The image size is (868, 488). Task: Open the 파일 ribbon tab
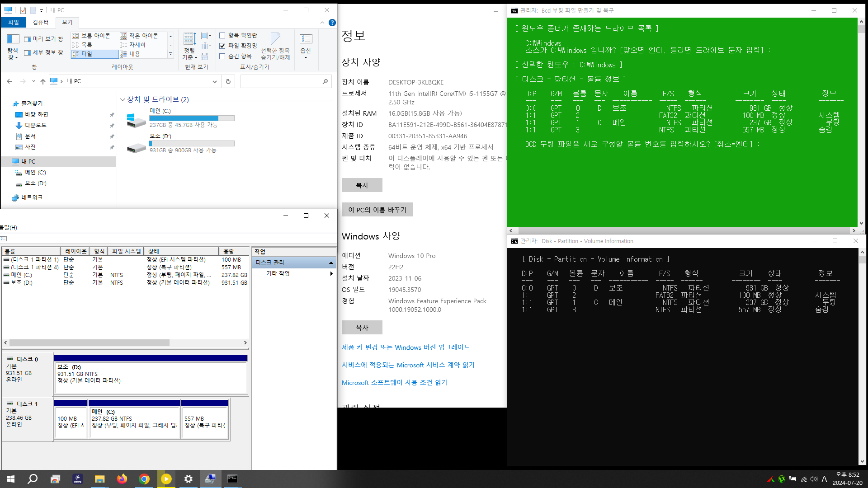[x=14, y=22]
